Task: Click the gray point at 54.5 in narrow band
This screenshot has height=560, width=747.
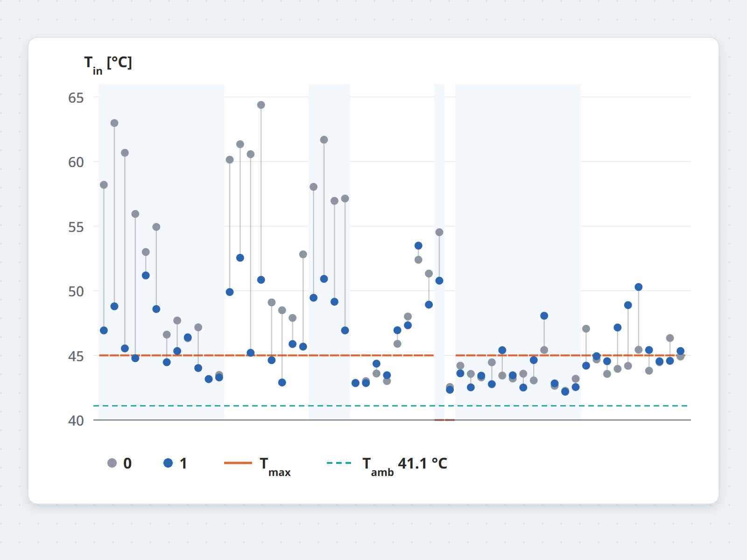Action: tap(439, 232)
